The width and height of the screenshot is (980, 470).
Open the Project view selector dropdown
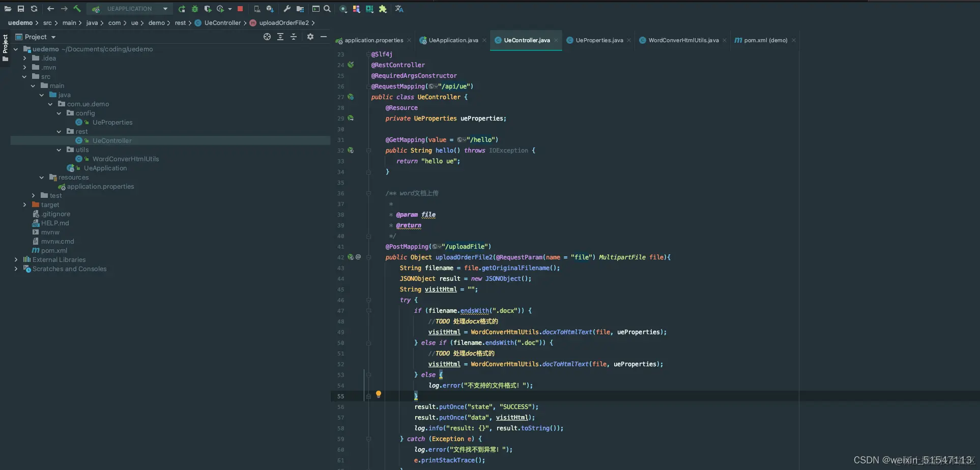click(x=36, y=37)
